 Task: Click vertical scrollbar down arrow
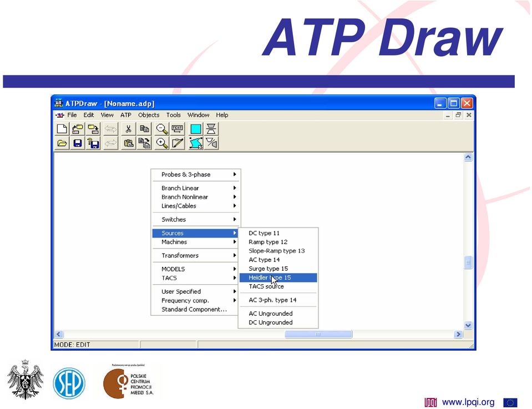pos(468,325)
